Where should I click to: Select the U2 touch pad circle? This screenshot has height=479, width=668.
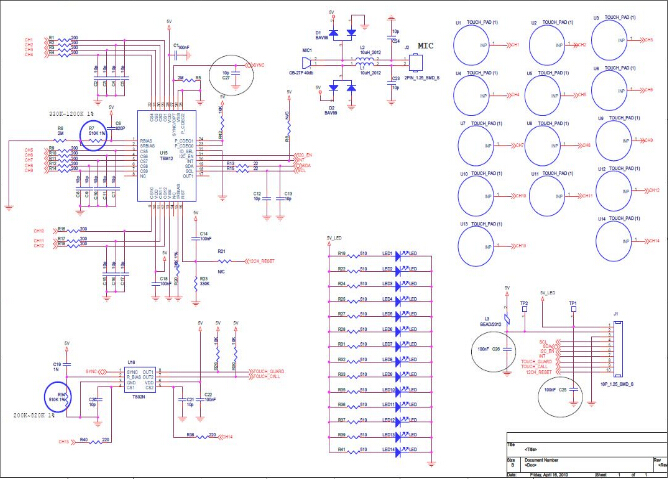click(547, 45)
